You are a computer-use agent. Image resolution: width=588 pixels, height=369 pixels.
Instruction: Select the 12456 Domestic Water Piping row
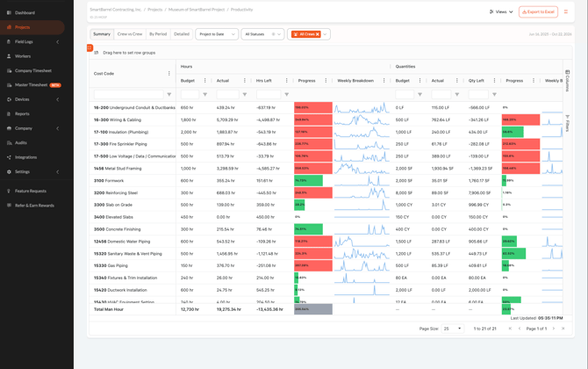click(x=326, y=242)
